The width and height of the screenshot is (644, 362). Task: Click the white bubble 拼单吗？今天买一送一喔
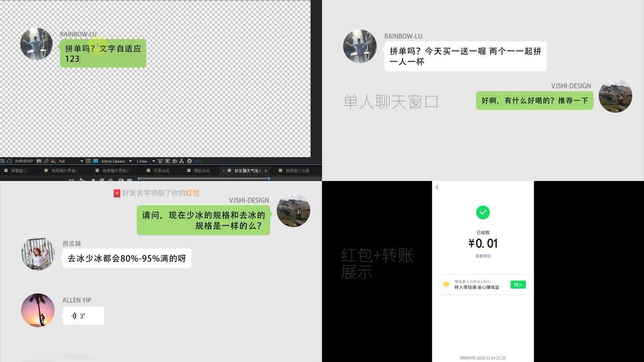pyautogui.click(x=465, y=56)
